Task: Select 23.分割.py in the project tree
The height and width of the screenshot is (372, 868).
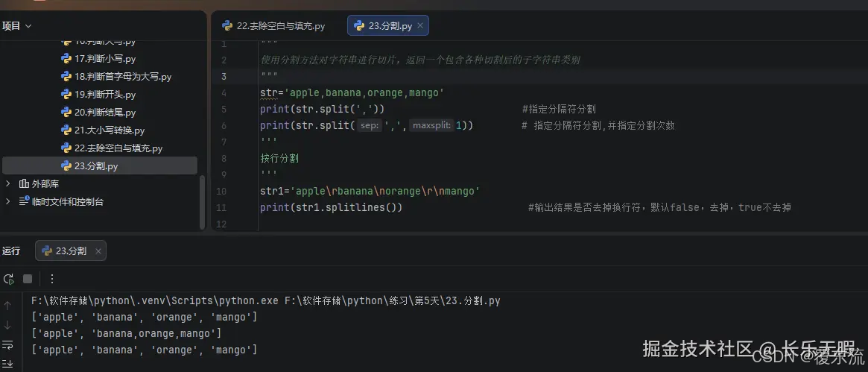Action: pos(100,165)
